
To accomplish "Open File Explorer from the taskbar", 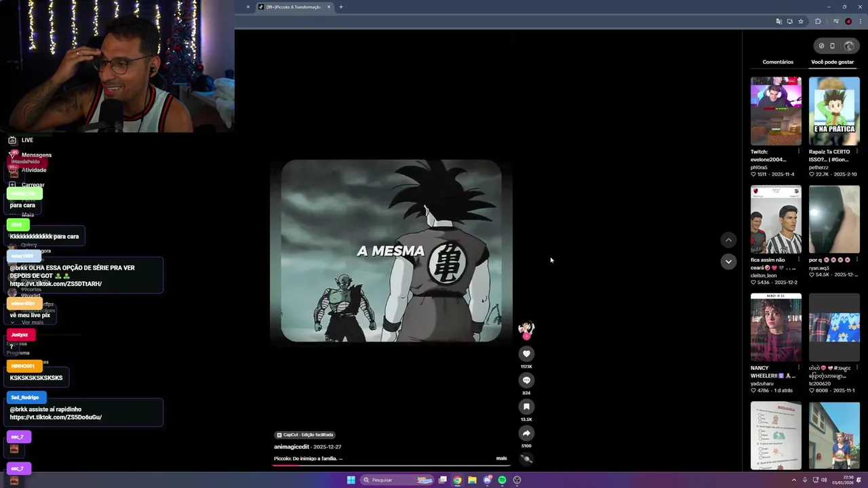I will (x=472, y=480).
